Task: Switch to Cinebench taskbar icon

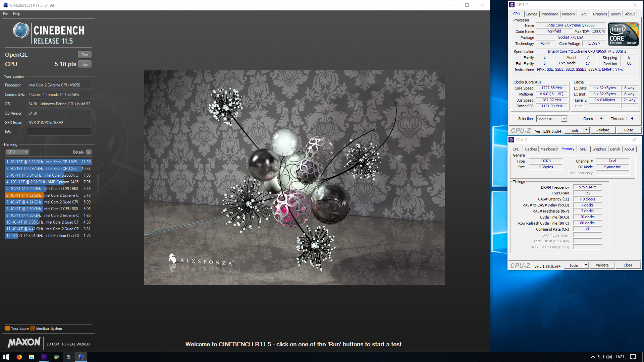Action: tap(81, 357)
